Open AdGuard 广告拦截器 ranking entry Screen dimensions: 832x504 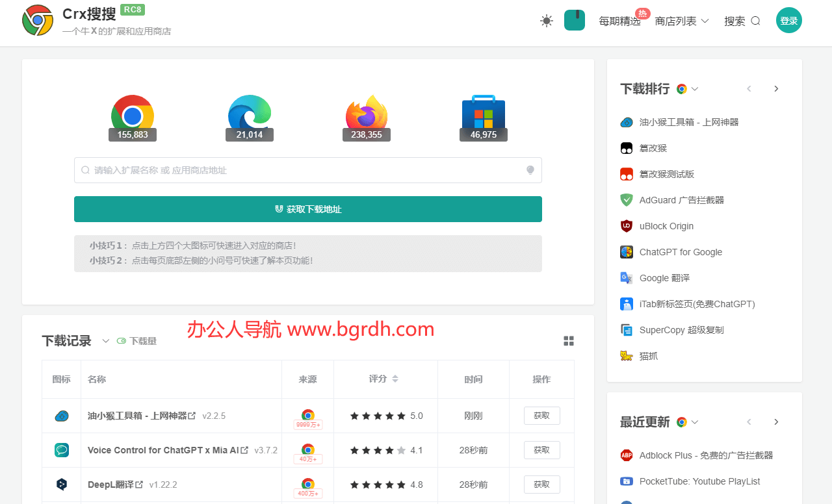coord(682,200)
